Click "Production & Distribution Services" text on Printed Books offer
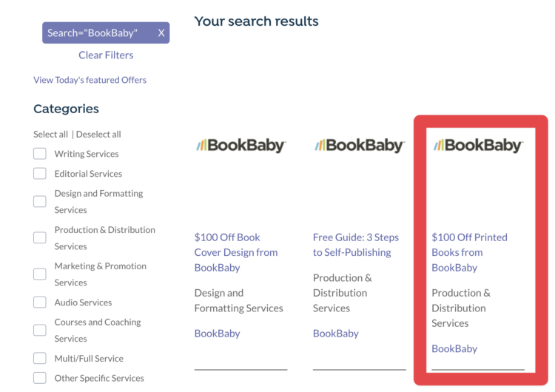Screen dimensions: 555x392 (461, 308)
